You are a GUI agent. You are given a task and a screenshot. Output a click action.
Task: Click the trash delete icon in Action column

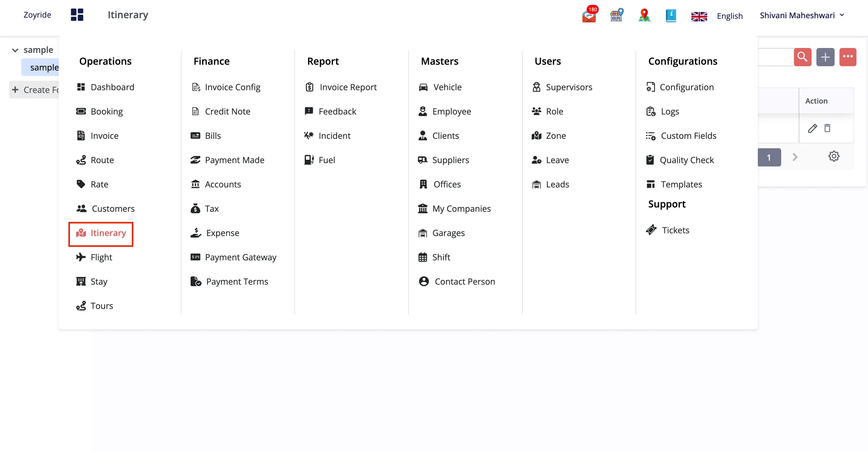tap(827, 128)
